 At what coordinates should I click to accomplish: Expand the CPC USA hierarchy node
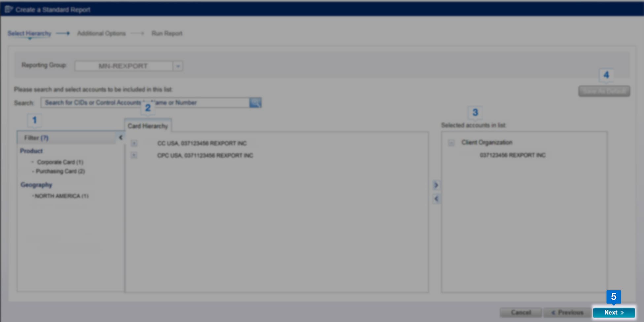[x=134, y=155]
